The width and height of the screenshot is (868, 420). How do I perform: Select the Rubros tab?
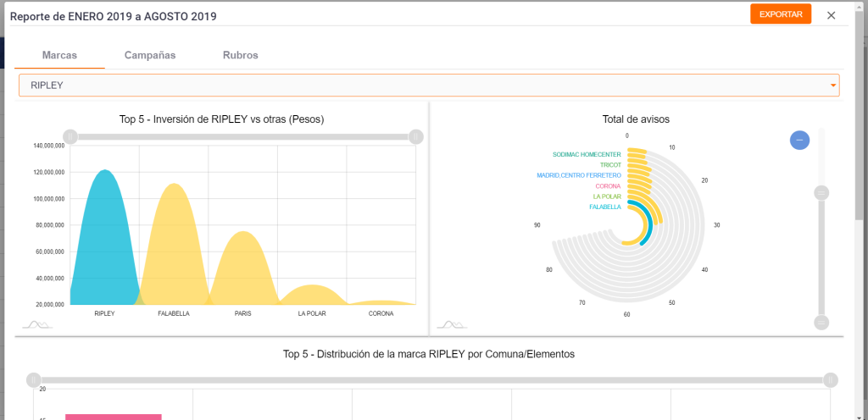[x=240, y=55]
